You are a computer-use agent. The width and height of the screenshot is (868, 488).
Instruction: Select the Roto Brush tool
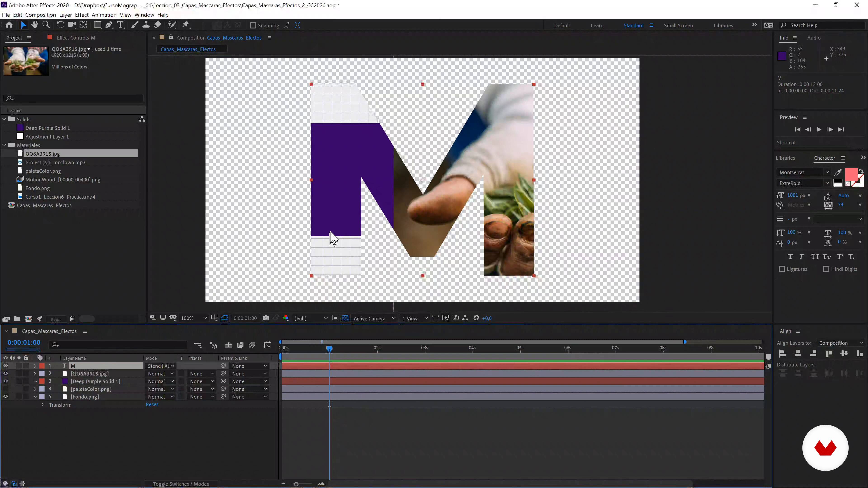[x=172, y=25]
